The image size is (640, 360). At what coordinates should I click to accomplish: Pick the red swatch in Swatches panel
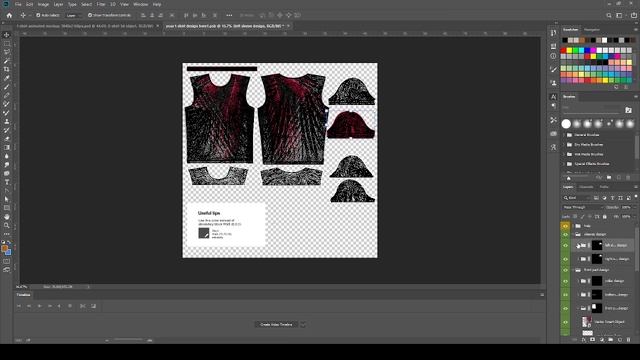tap(564, 51)
